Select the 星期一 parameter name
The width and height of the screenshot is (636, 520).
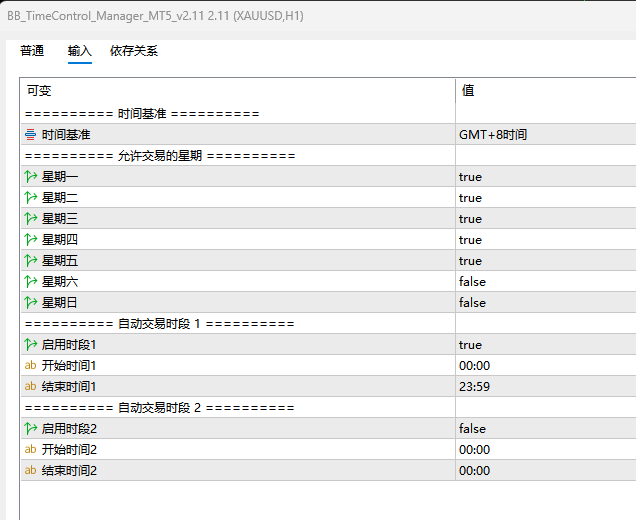tap(60, 177)
